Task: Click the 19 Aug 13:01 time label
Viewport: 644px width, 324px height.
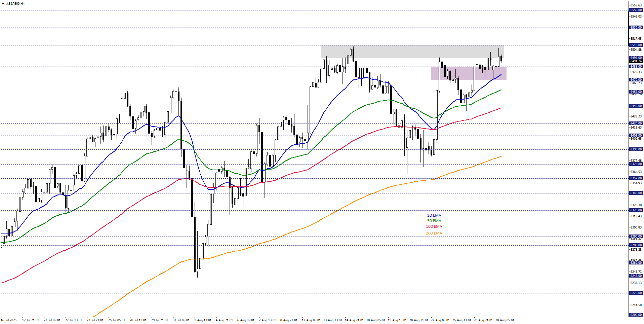Action: [397, 320]
